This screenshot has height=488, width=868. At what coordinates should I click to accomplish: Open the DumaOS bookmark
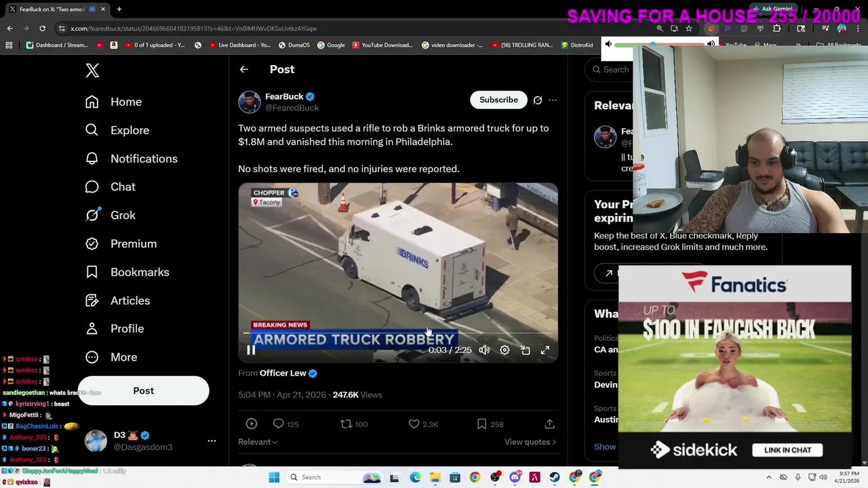294,45
